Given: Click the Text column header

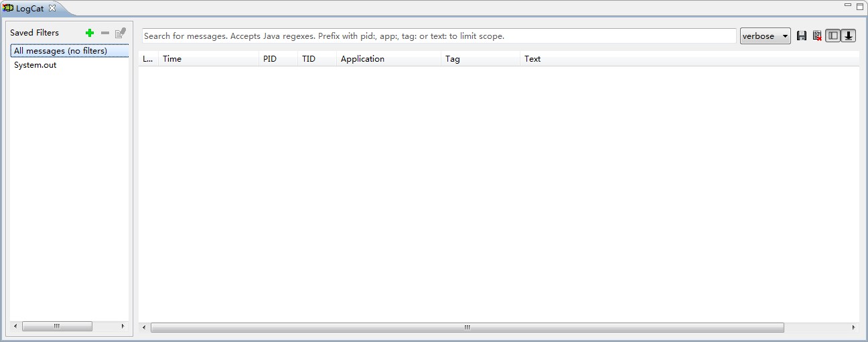Looking at the screenshot, I should [690, 59].
